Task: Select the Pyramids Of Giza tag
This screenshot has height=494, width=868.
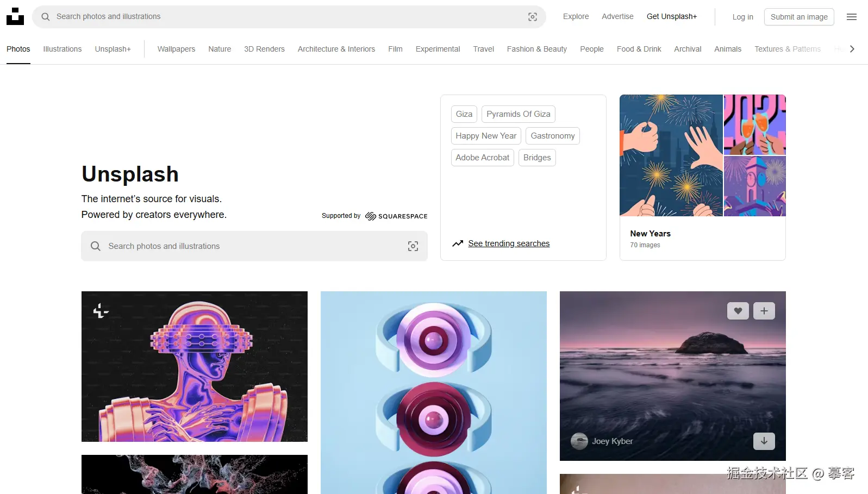Action: (x=519, y=114)
